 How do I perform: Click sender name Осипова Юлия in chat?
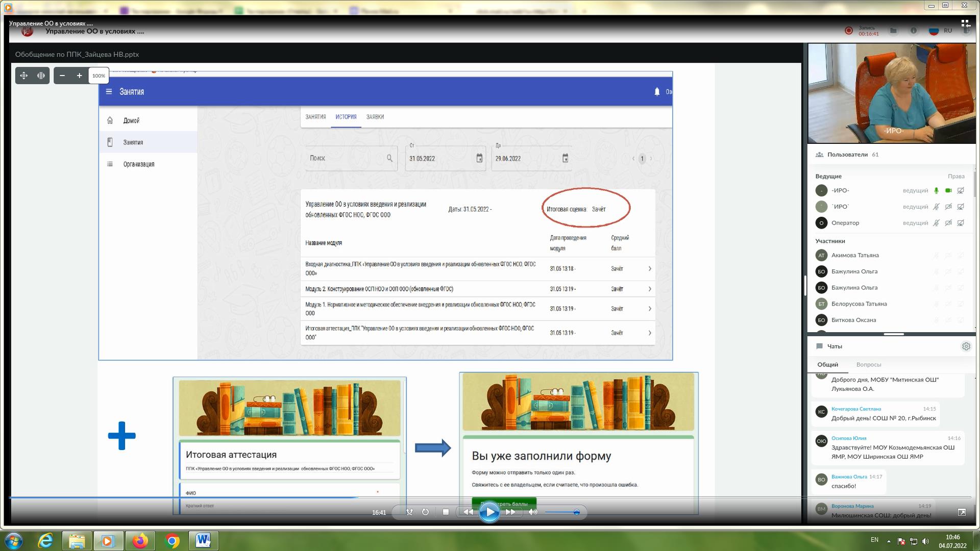tap(848, 438)
